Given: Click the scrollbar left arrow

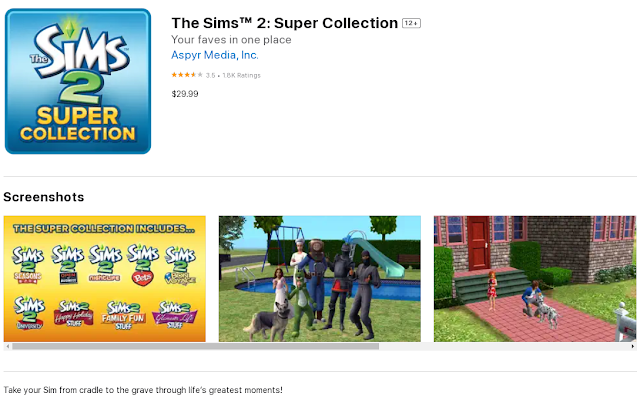Looking at the screenshot, I should 7,346.
